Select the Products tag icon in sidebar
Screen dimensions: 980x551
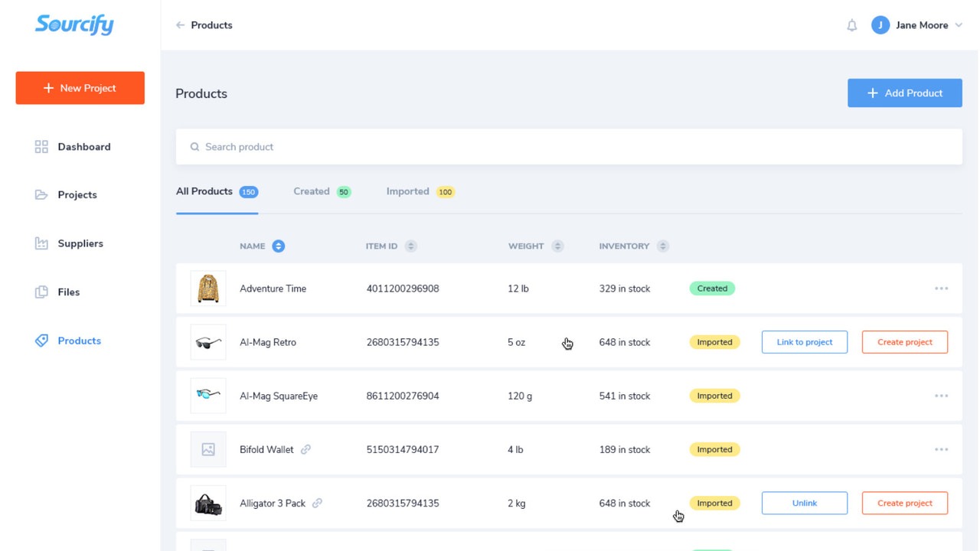tap(41, 341)
